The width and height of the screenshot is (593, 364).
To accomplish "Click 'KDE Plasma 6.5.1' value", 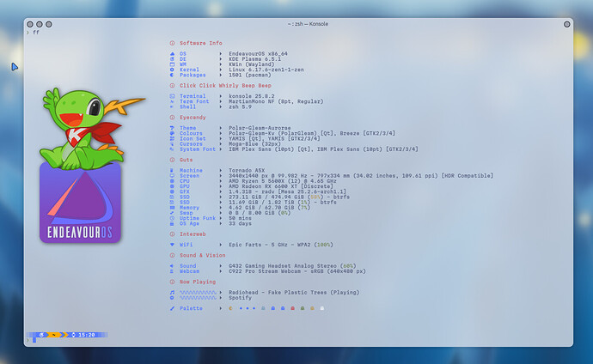I will point(254,59).
